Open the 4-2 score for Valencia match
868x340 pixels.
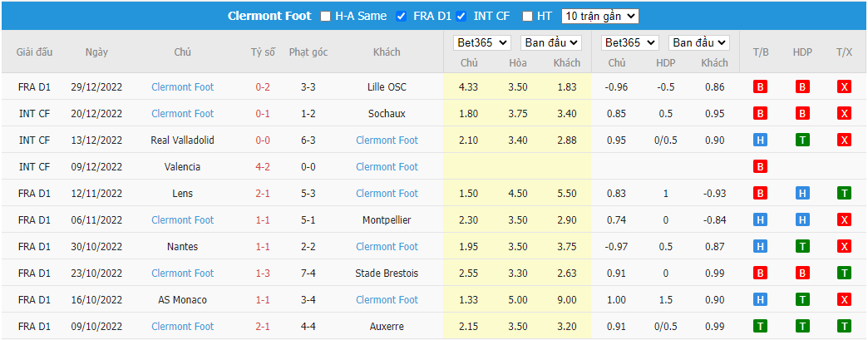263,166
